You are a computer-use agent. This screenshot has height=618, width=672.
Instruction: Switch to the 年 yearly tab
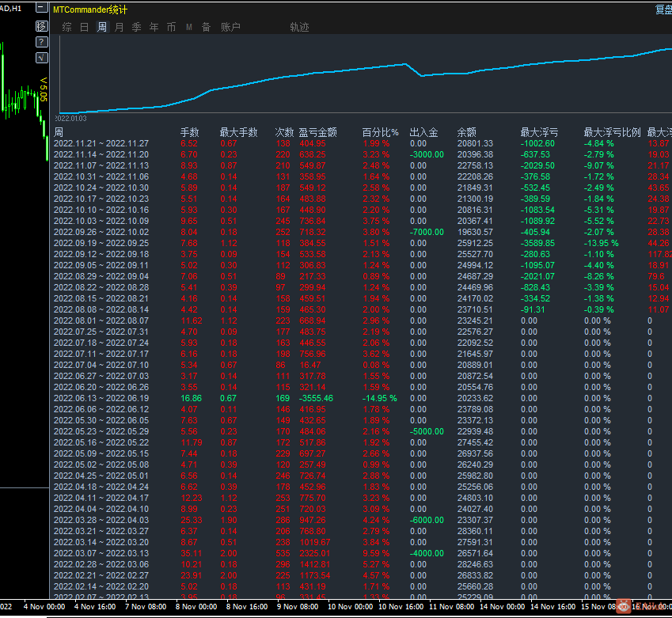154,28
